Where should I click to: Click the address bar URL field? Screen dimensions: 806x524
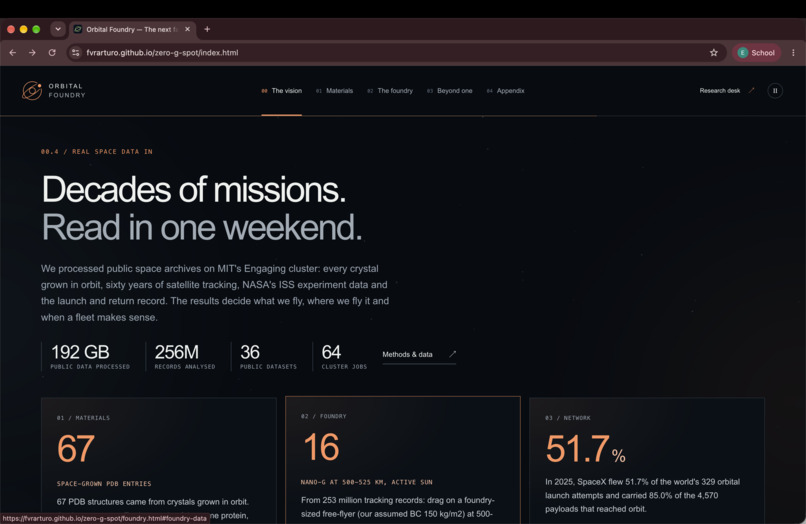coord(395,52)
